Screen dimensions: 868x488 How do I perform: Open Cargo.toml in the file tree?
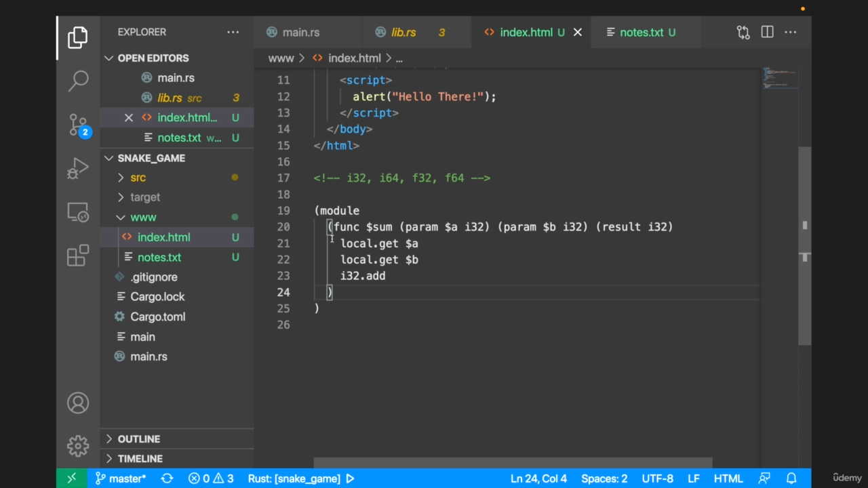coord(157,317)
